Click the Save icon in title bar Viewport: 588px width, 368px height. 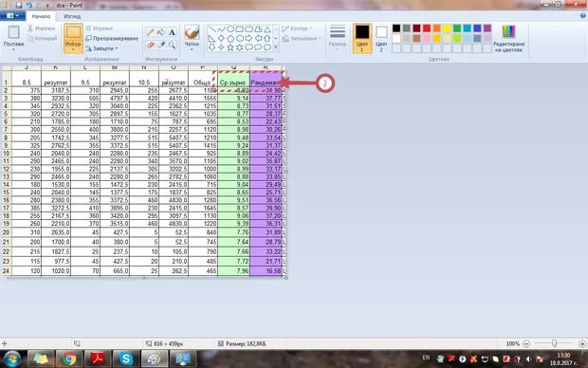(x=18, y=6)
